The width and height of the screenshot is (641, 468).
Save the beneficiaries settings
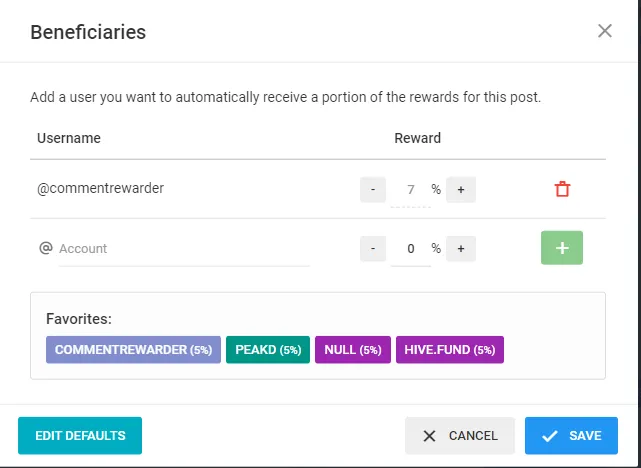point(571,435)
